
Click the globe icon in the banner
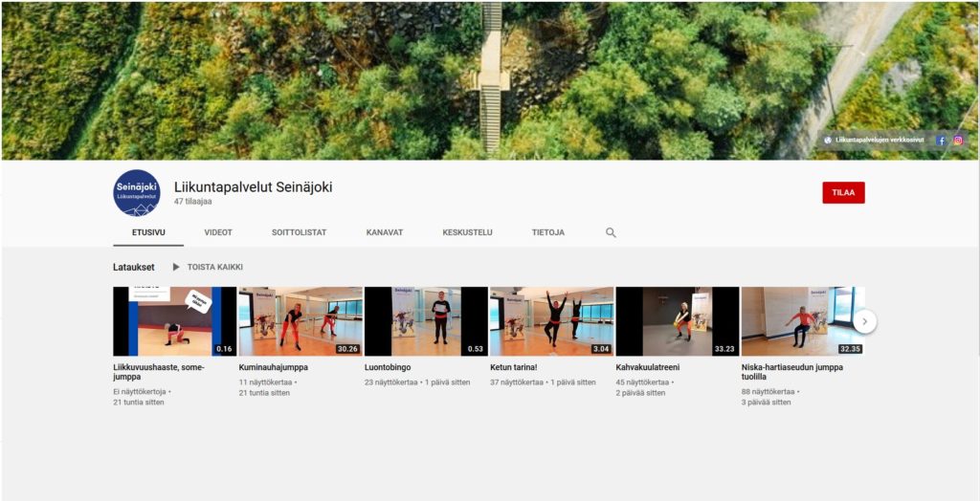click(x=828, y=140)
